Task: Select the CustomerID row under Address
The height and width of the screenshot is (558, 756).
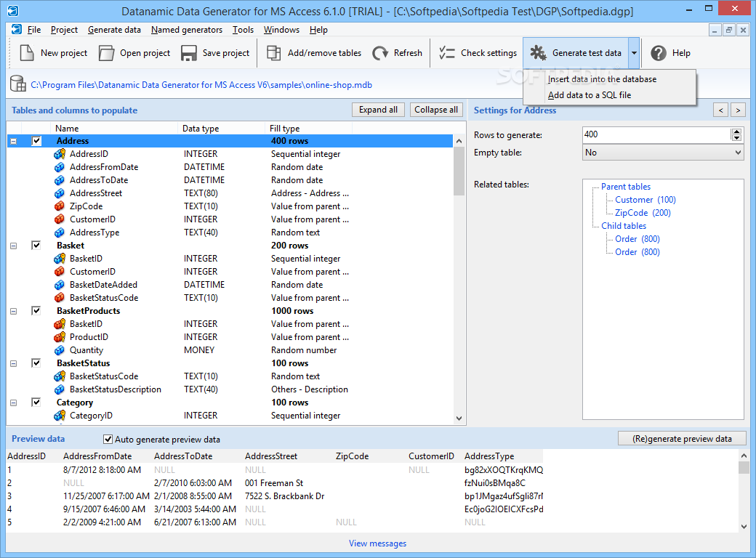Action: (230, 219)
